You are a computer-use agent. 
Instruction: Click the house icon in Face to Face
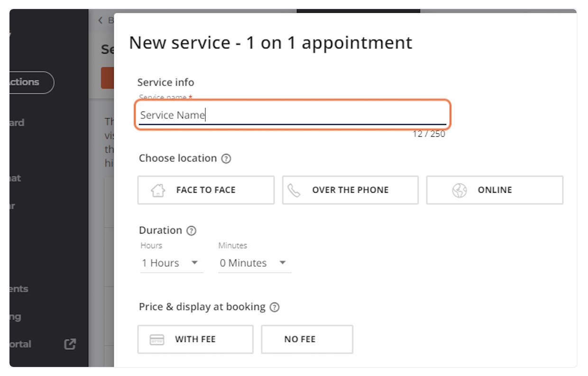point(158,190)
